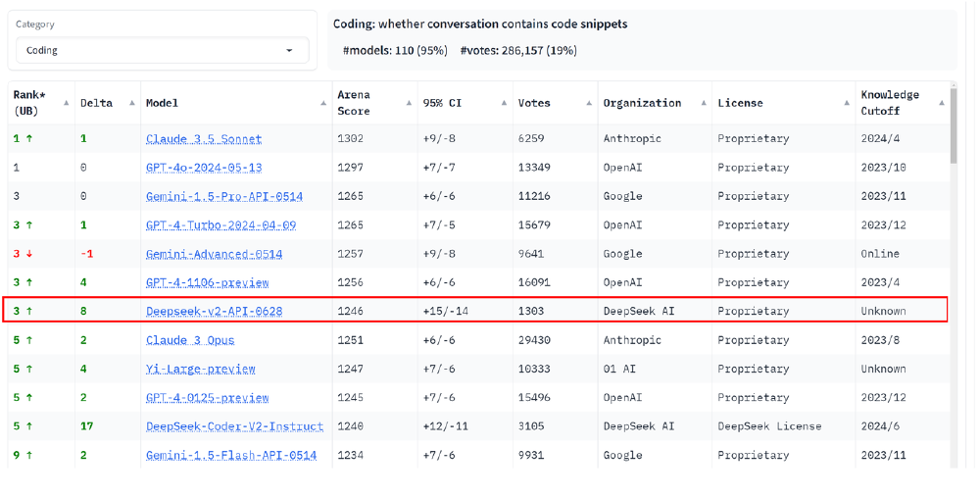Sort table by Rank (UB) column arrows
Viewport: 980px width, 497px height.
click(x=67, y=103)
